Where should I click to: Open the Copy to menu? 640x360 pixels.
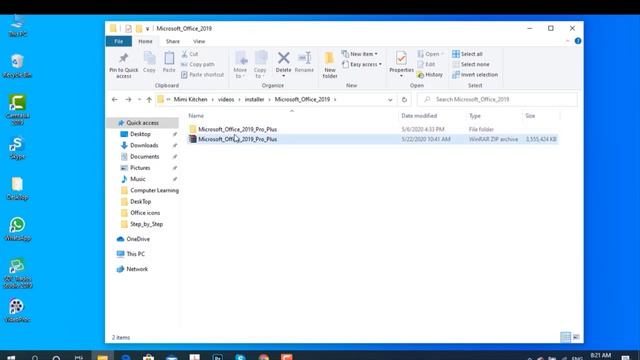pos(260,64)
